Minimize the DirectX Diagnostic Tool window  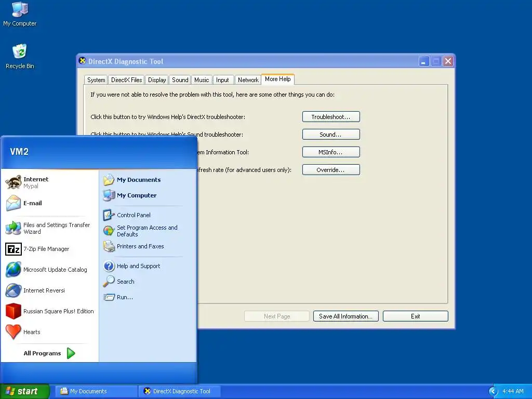coord(423,61)
